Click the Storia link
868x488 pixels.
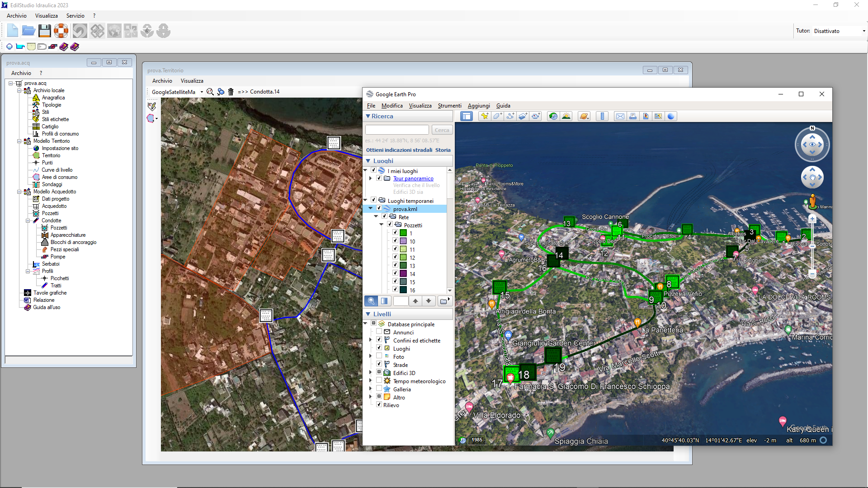pyautogui.click(x=443, y=150)
